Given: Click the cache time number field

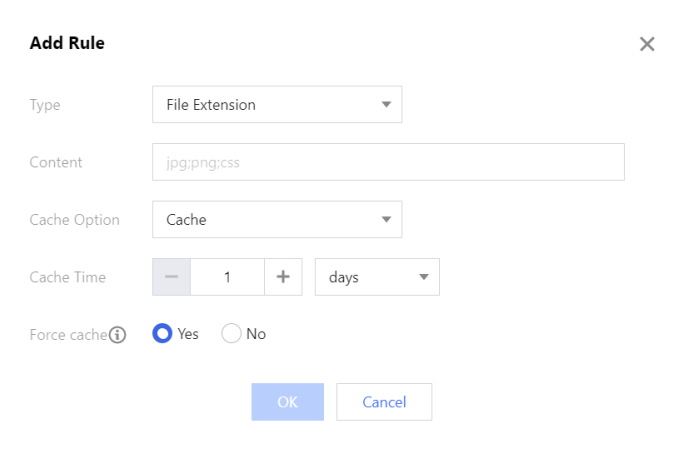Looking at the screenshot, I should coord(227,277).
